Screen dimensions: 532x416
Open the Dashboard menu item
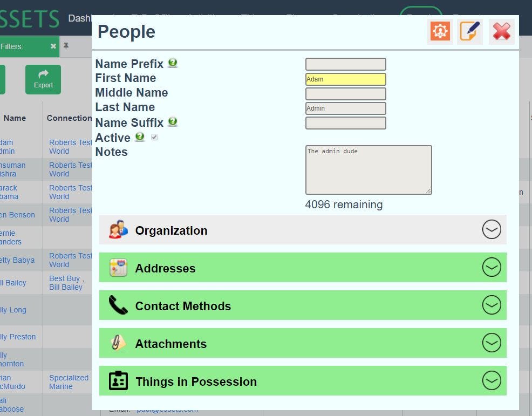tap(82, 18)
